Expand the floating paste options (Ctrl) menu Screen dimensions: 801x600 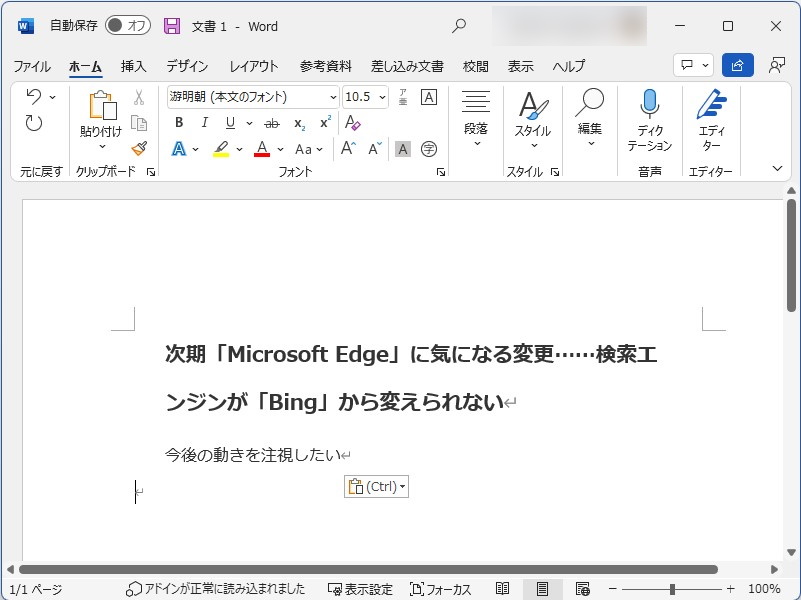pos(398,486)
